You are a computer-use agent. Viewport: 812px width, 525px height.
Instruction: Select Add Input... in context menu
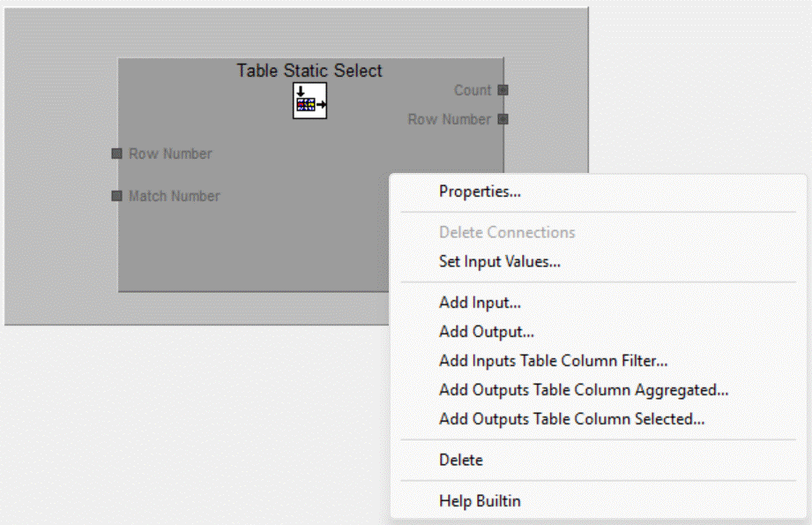480,303
